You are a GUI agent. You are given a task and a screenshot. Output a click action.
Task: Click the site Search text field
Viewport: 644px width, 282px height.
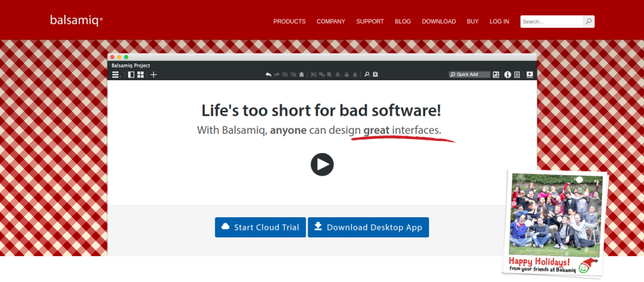tap(552, 21)
